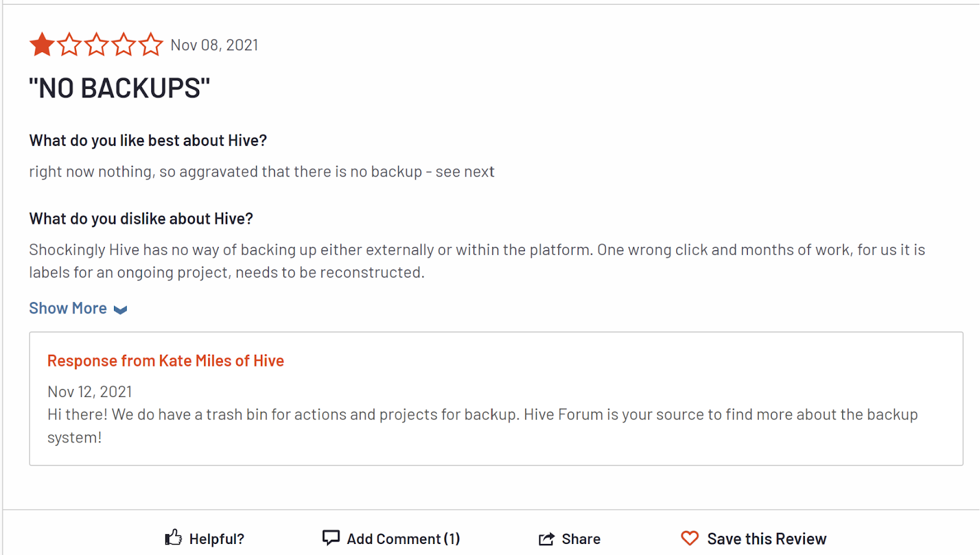980x555 pixels.
Task: Click the fourth empty rating star
Action: 124,45
